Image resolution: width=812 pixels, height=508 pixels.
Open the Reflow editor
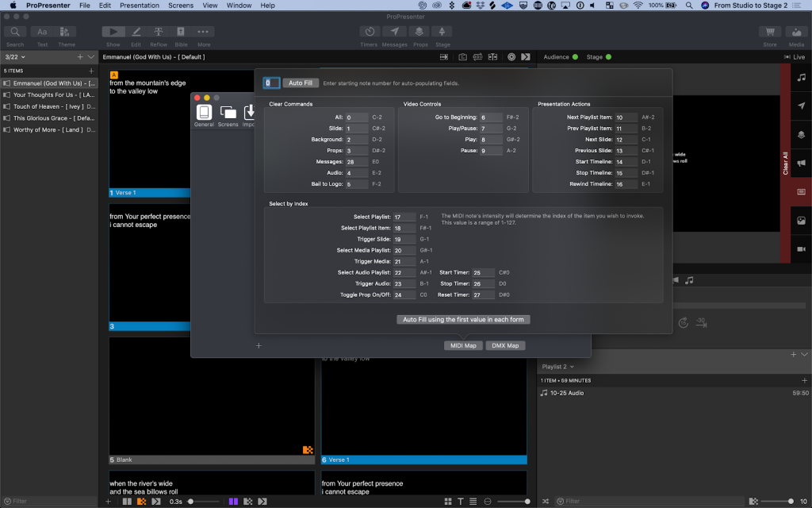pos(159,32)
